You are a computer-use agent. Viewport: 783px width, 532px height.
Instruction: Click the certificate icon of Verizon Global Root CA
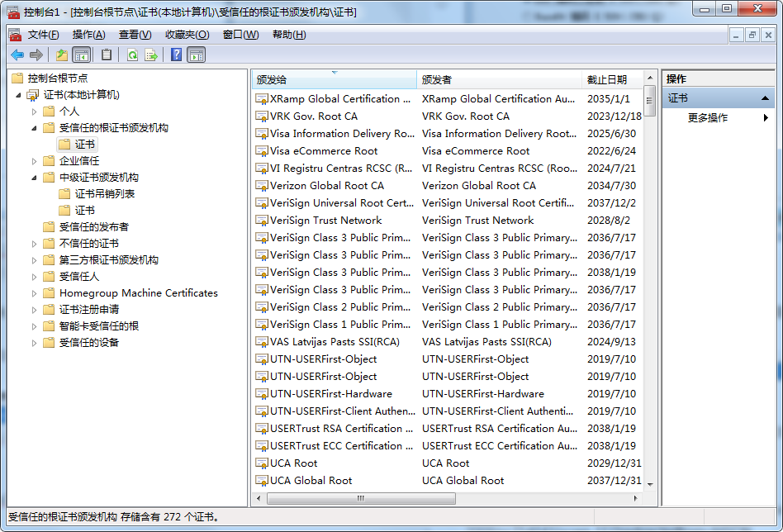262,186
